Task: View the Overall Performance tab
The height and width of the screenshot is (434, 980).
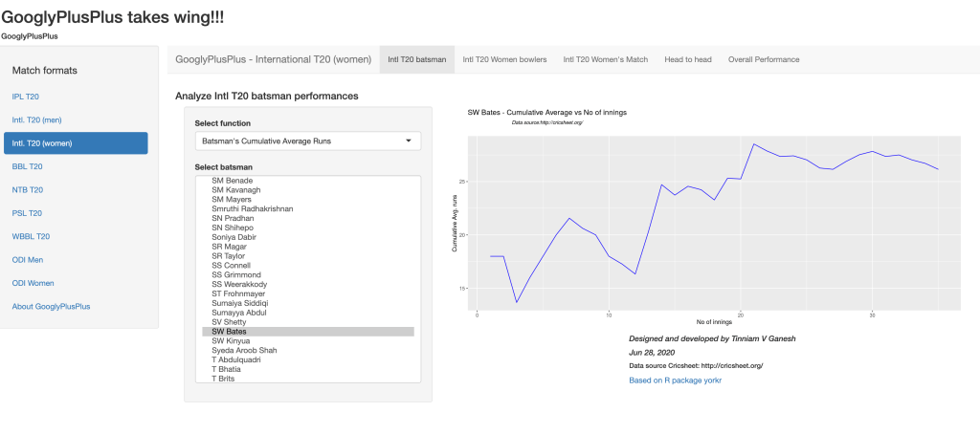Action: pos(763,59)
